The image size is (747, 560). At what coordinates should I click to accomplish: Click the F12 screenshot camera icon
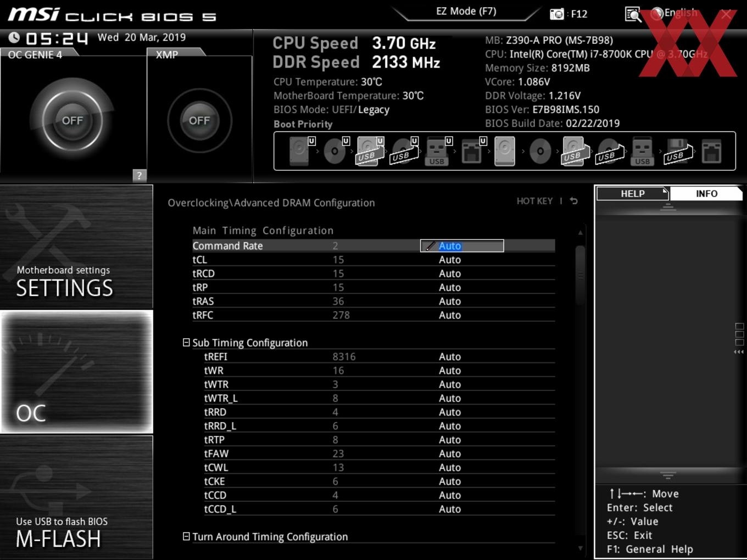click(557, 14)
